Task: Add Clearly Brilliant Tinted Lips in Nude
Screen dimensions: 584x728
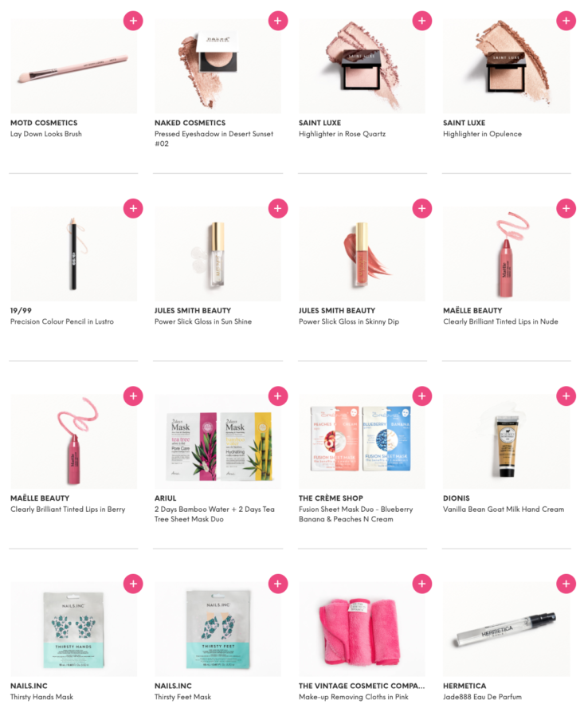Action: tap(566, 208)
